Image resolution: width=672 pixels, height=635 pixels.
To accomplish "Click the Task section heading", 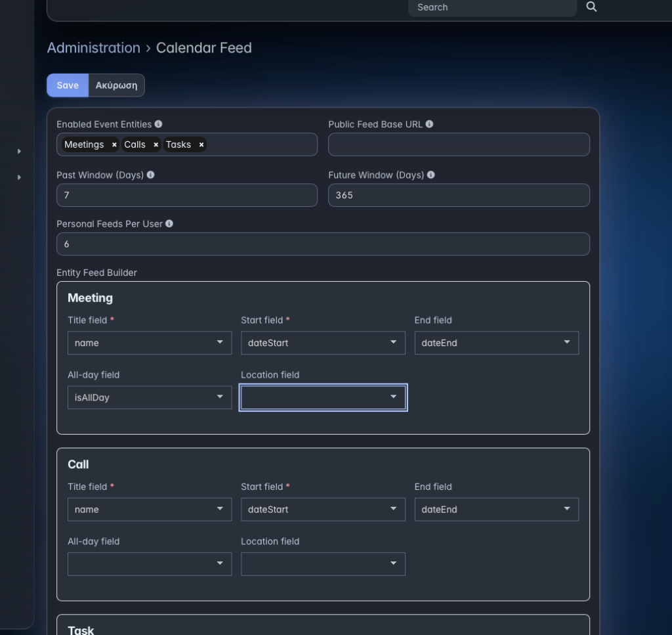I will [81, 630].
